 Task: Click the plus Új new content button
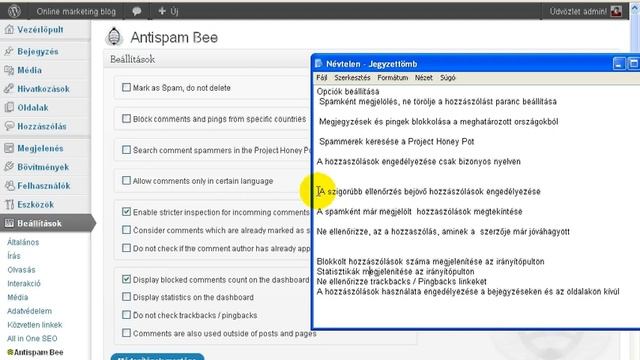[x=168, y=11]
